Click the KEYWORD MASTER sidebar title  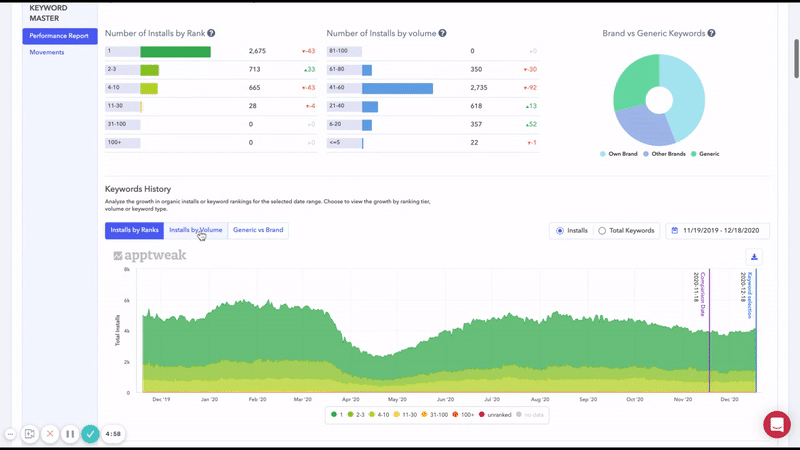tap(48, 13)
